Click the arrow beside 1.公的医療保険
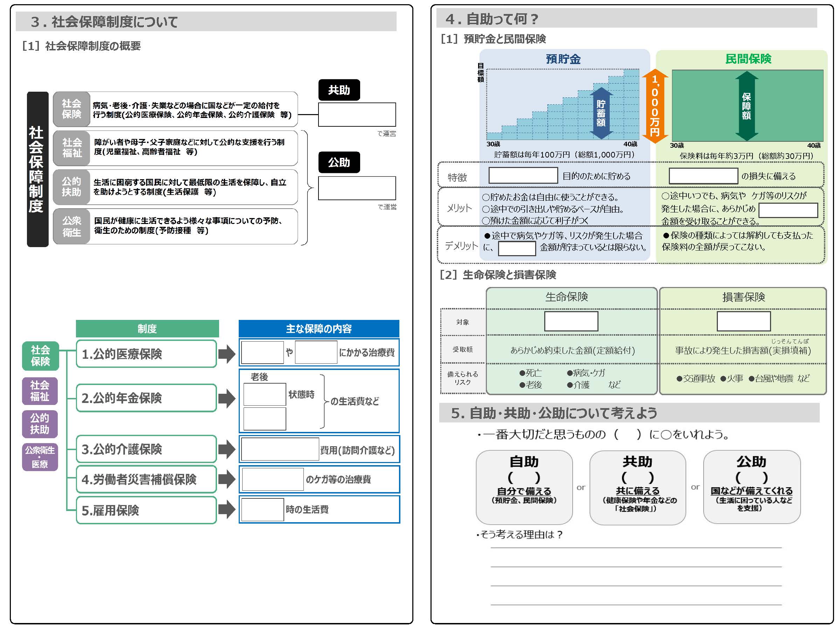Screen dimensions: 840x630 pos(227,353)
